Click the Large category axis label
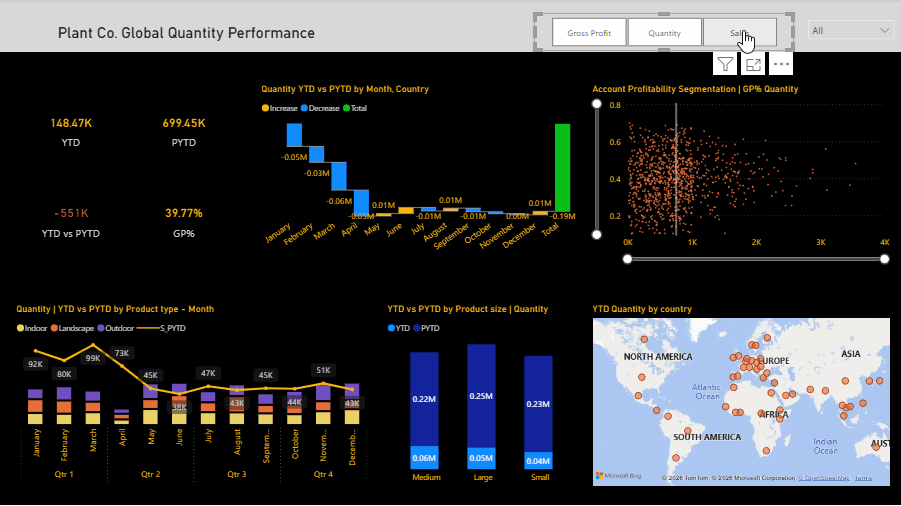901x506 pixels. click(483, 477)
